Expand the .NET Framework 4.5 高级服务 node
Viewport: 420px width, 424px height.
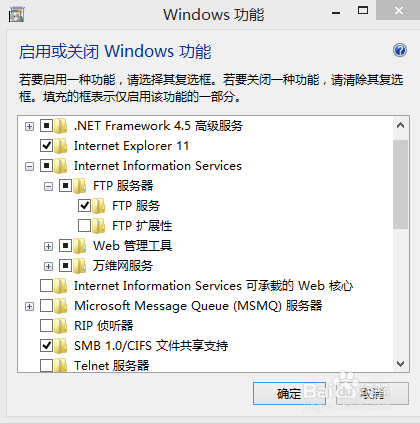pos(29,126)
